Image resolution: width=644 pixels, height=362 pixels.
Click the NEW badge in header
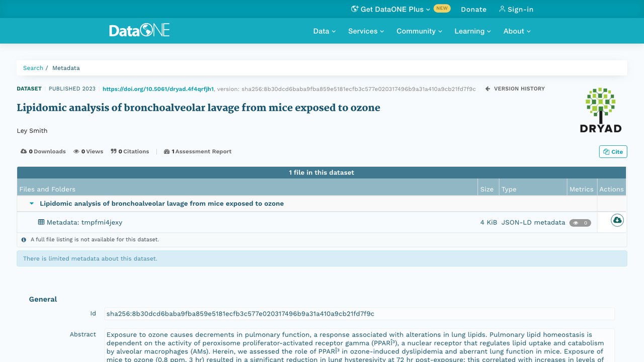(x=442, y=9)
